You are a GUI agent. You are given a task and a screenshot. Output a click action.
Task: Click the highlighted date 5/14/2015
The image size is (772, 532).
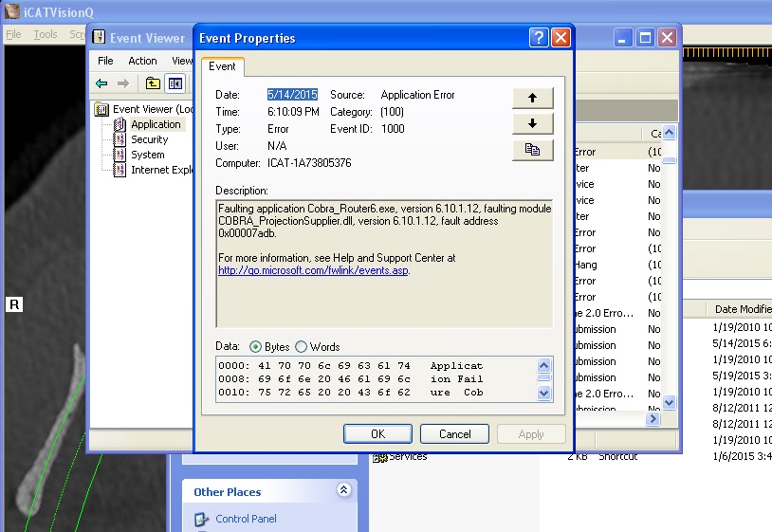292,95
